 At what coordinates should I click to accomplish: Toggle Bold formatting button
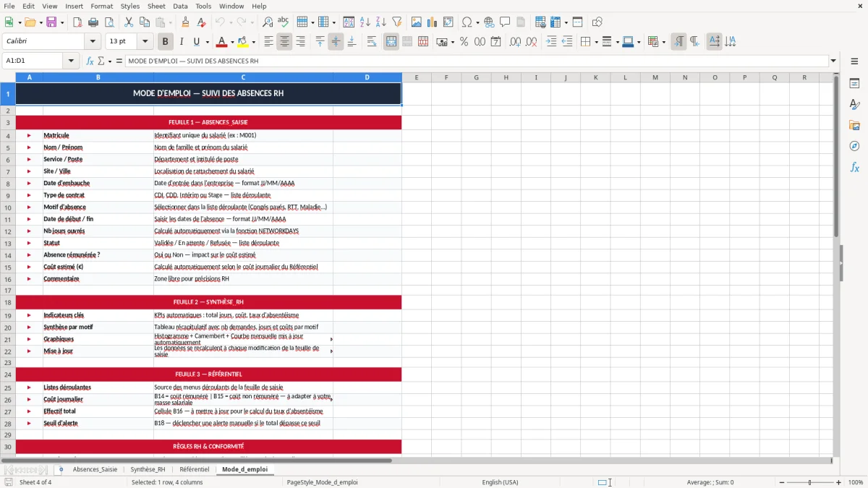[165, 42]
